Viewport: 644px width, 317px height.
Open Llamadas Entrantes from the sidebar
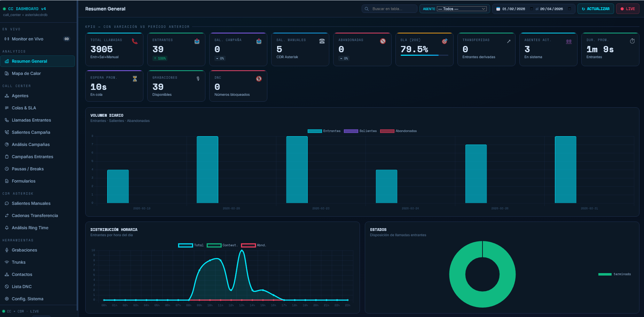click(31, 120)
